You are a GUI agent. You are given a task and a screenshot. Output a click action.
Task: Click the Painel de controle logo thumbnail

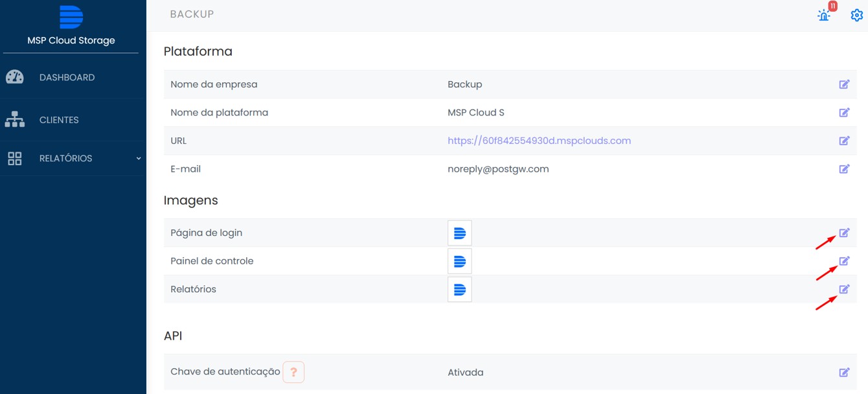460,261
